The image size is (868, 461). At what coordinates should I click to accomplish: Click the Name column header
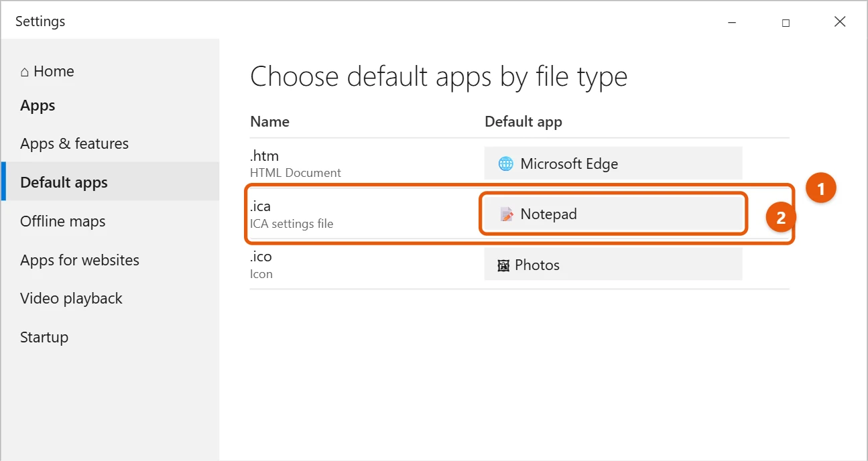coord(269,121)
